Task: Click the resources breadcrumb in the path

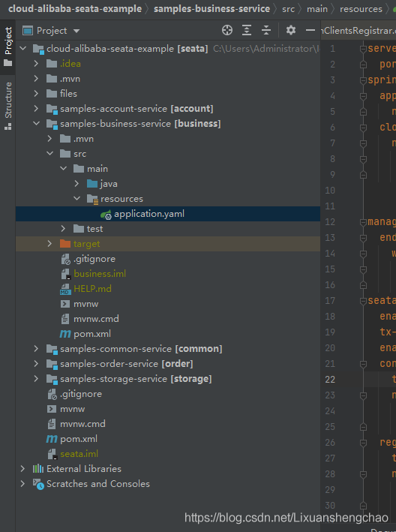Action: [x=361, y=9]
